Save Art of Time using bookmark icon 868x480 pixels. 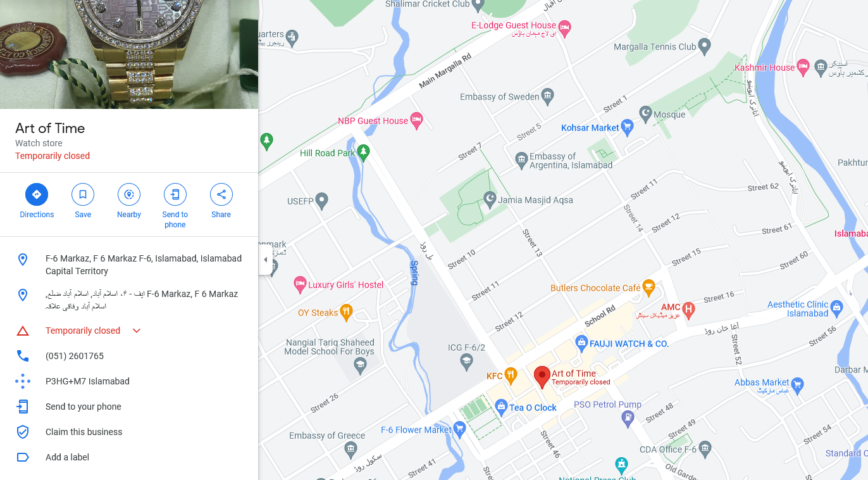[83, 194]
